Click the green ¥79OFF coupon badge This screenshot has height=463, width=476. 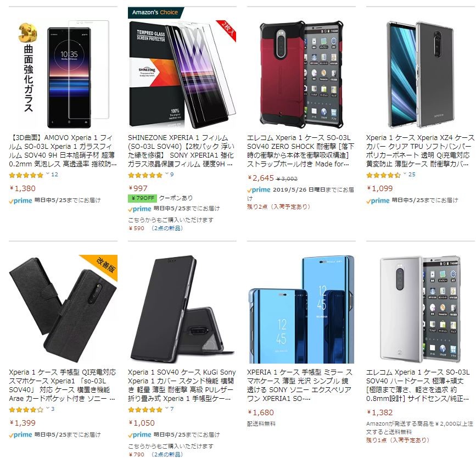tap(142, 198)
